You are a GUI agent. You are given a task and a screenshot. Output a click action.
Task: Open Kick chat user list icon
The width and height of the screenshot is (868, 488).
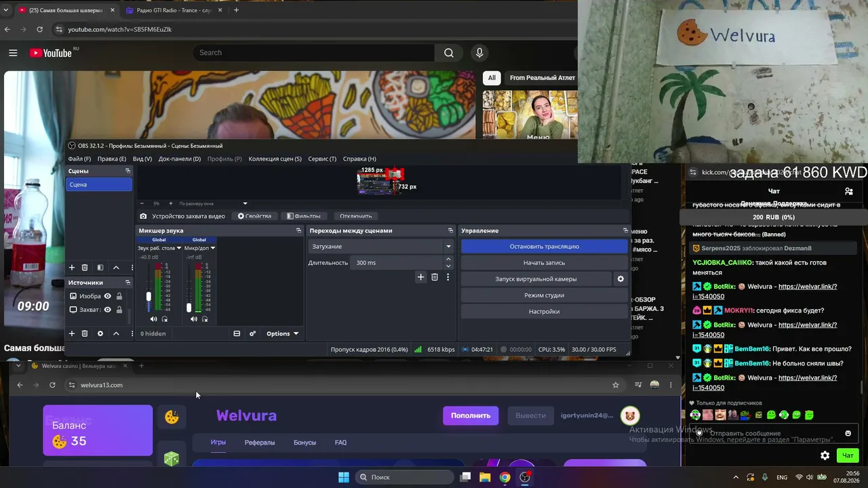(x=848, y=191)
